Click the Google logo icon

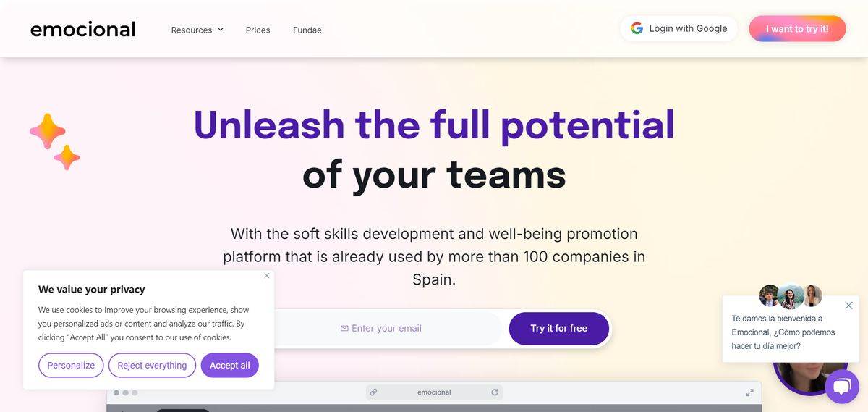(x=637, y=28)
